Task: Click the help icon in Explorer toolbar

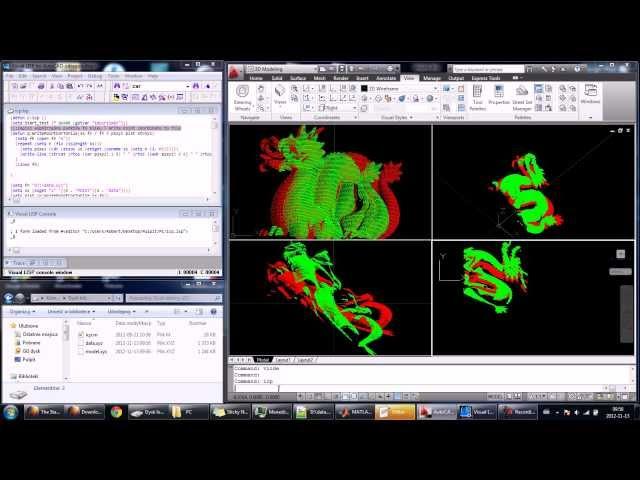Action: tap(213, 311)
